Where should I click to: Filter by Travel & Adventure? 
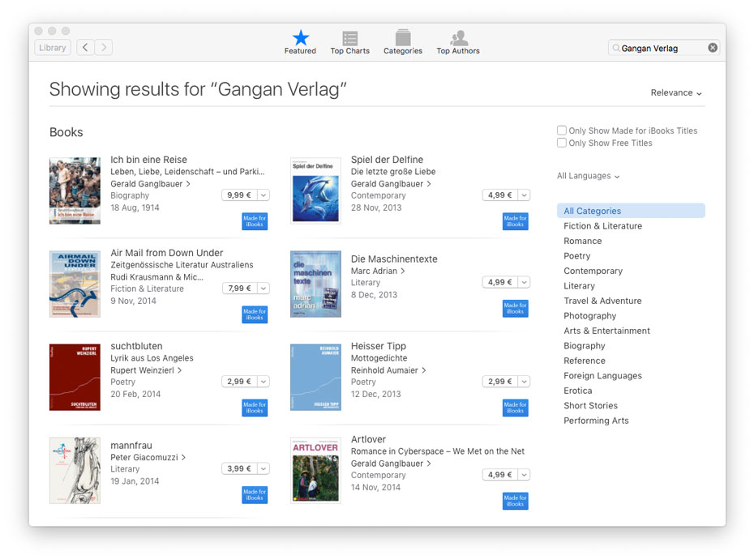pyautogui.click(x=602, y=301)
